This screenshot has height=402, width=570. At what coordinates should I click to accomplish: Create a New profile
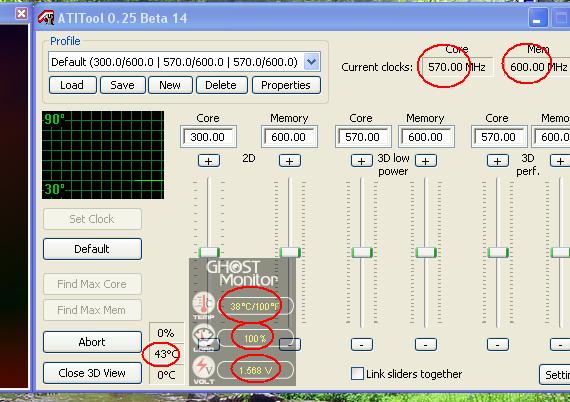(x=170, y=85)
